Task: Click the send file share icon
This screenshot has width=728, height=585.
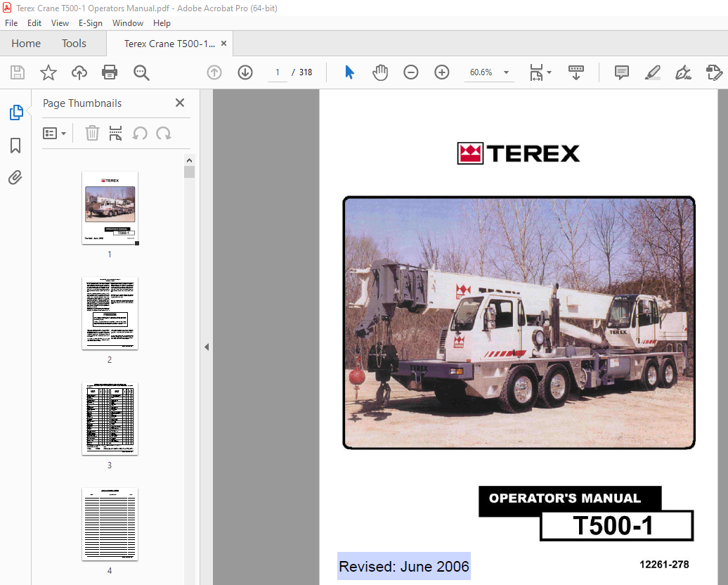Action: (x=714, y=72)
